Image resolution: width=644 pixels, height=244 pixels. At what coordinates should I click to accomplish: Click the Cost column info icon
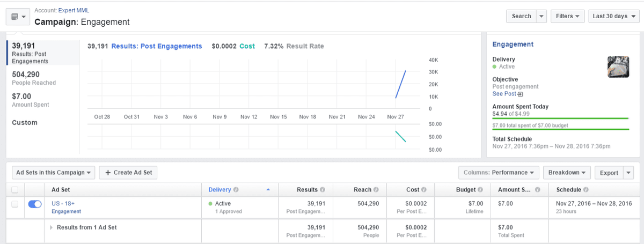coord(424,190)
